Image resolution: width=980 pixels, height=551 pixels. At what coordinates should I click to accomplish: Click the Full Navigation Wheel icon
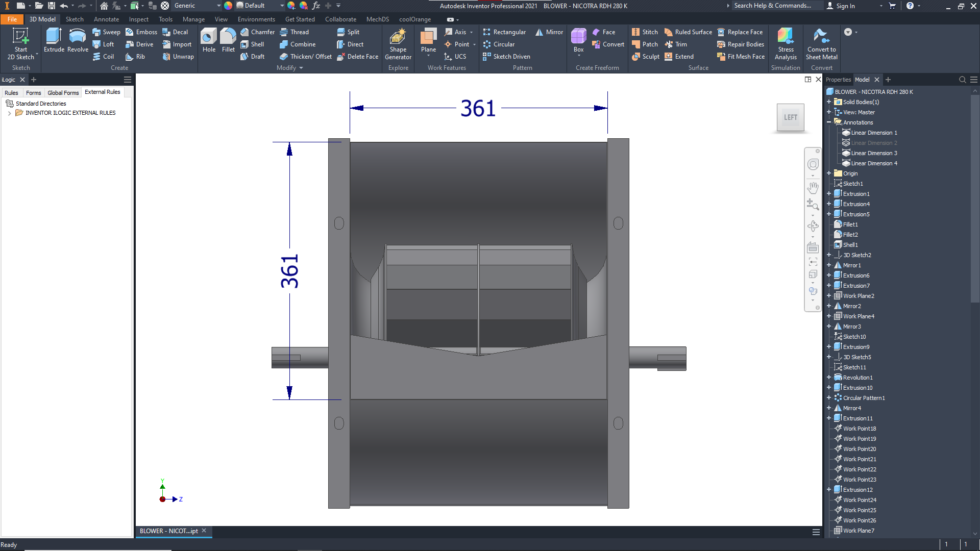coord(813,164)
